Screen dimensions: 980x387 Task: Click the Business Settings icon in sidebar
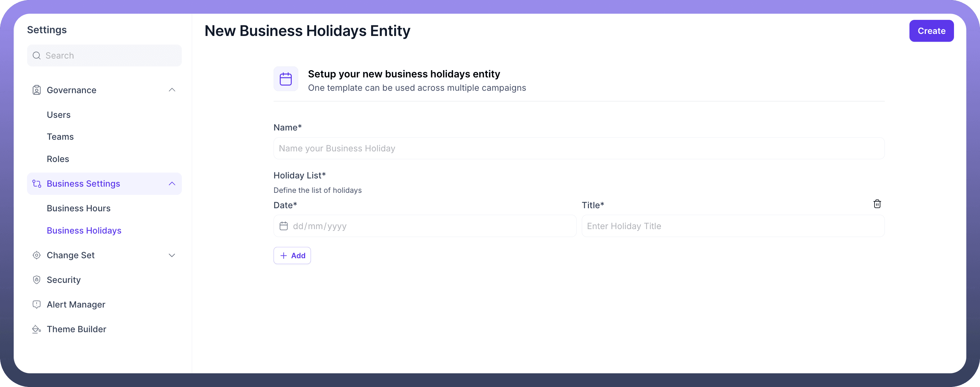pyautogui.click(x=37, y=184)
